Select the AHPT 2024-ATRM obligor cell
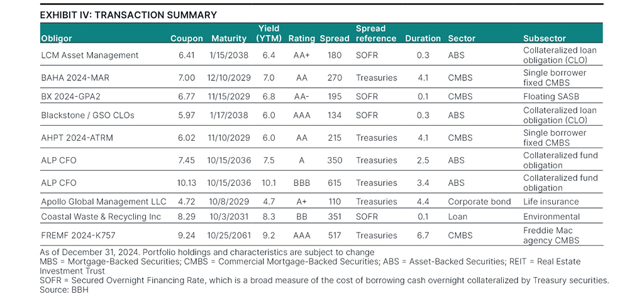 (77, 138)
